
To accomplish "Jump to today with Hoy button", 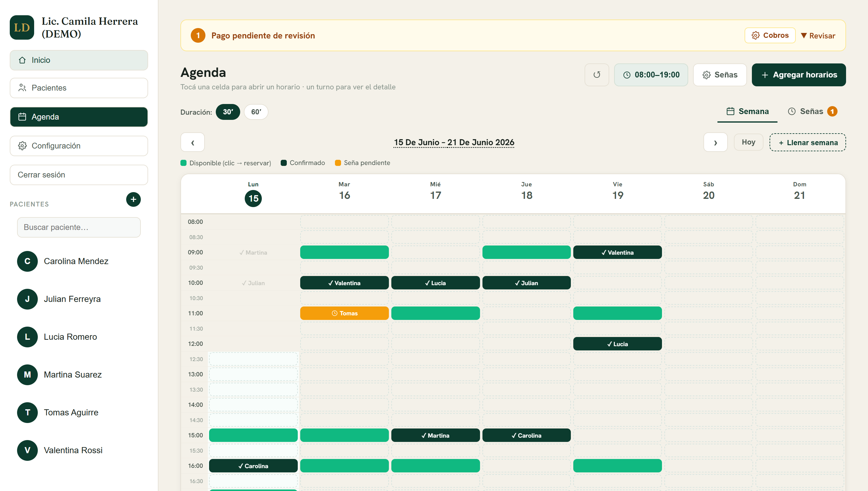I will (x=748, y=142).
